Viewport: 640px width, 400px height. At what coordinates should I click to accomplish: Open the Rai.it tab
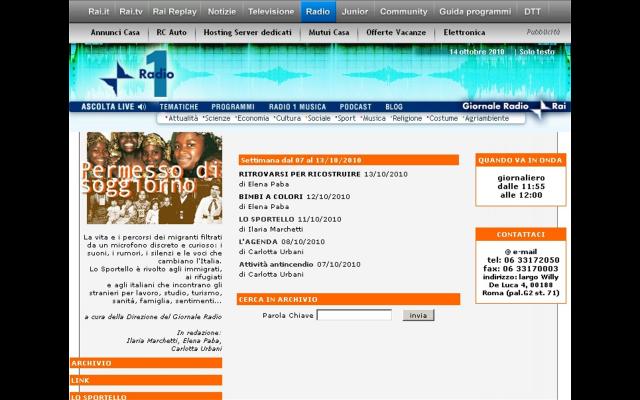pos(99,11)
